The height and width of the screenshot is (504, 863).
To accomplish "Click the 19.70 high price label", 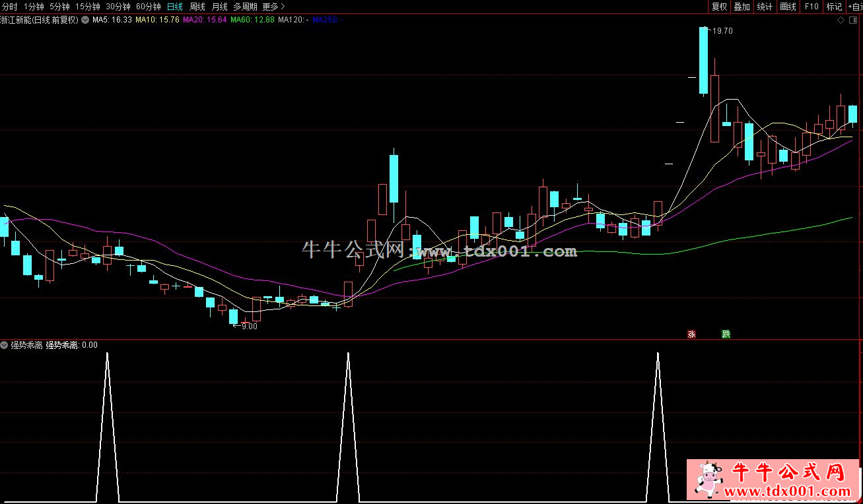I will tap(722, 31).
